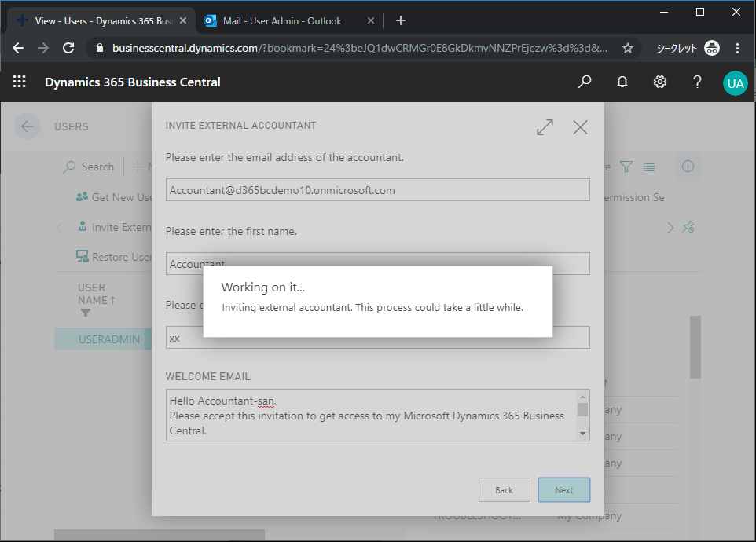Click the Dynamics 365 Business Central title
The image size is (756, 542).
tap(133, 82)
